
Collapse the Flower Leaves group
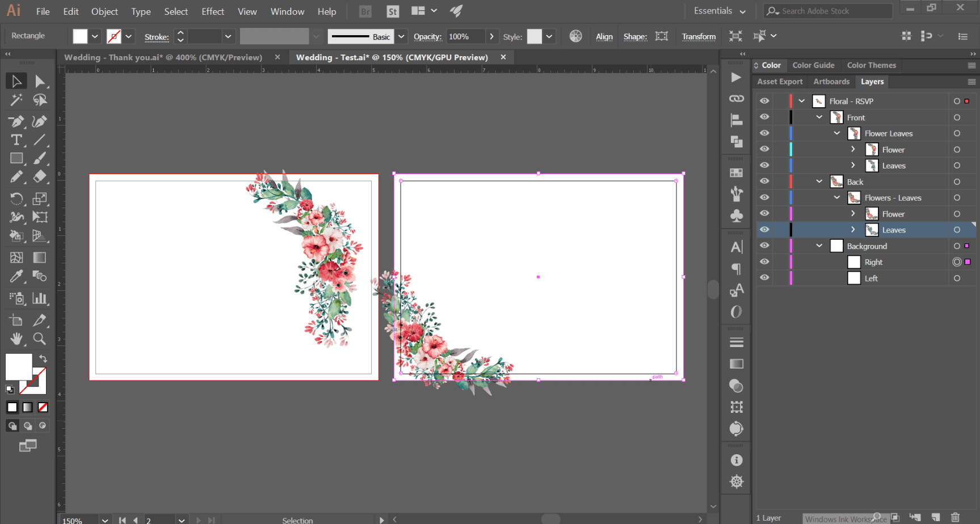click(x=837, y=133)
